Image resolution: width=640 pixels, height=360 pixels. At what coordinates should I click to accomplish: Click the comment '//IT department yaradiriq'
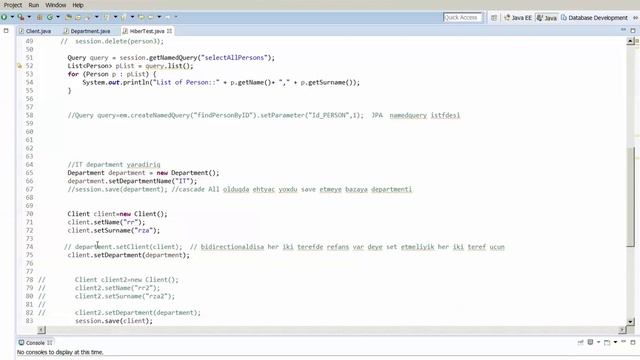pyautogui.click(x=114, y=164)
